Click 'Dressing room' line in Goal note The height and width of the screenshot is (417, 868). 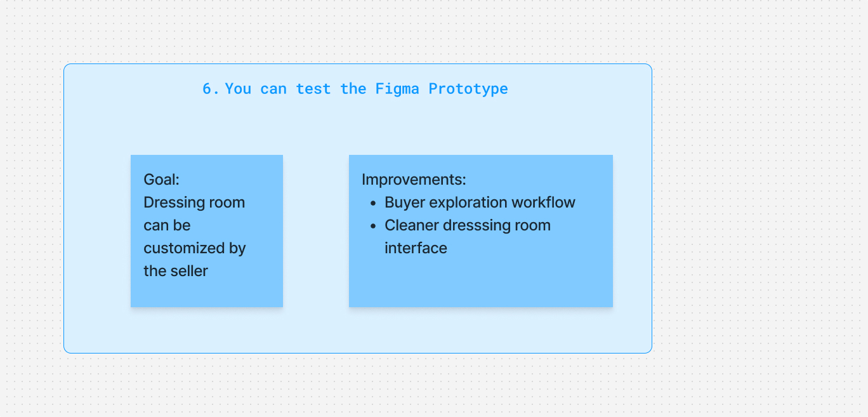tap(194, 202)
